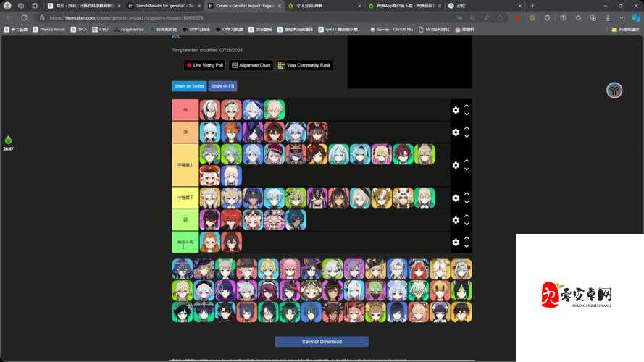Open settings gear for the bottom green tier row
The width and height of the screenshot is (644, 362).
pos(456,242)
